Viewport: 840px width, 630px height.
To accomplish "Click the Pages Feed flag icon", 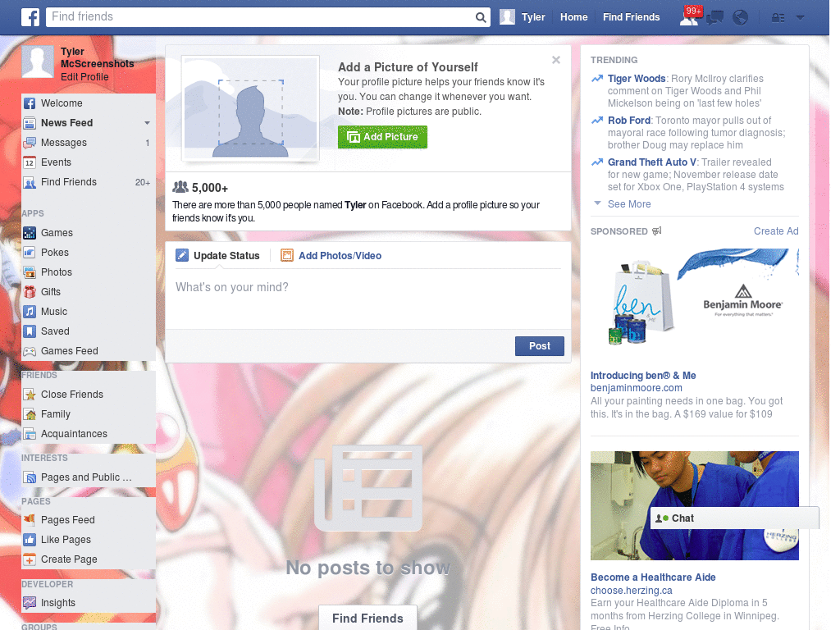I will tap(30, 519).
